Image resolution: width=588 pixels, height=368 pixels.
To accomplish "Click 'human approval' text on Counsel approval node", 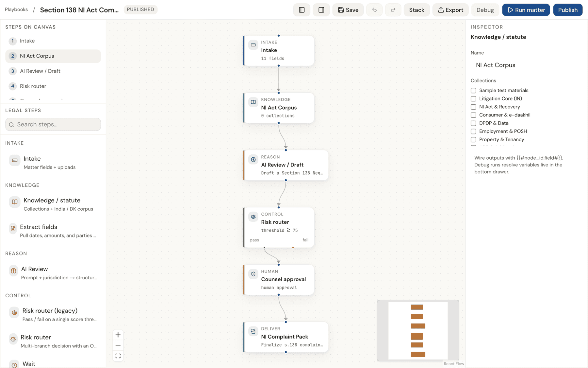I will coord(279,288).
